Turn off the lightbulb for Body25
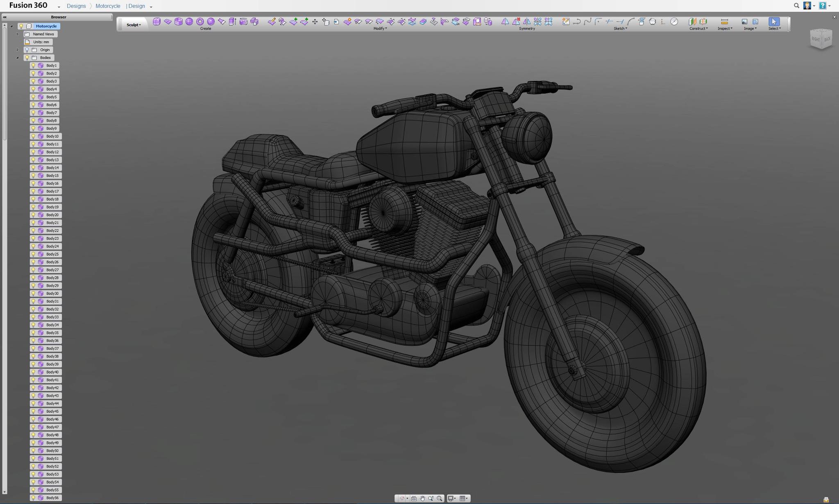The width and height of the screenshot is (839, 504). click(33, 254)
